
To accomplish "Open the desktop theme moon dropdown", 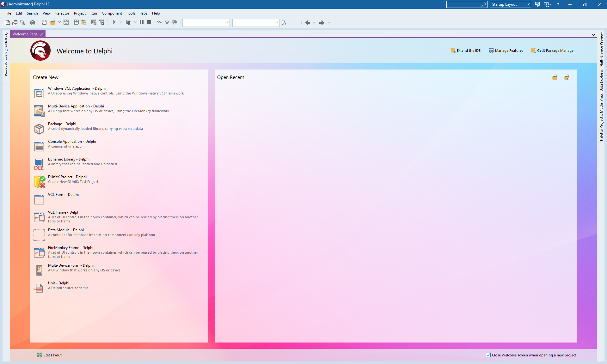I will [548, 4].
